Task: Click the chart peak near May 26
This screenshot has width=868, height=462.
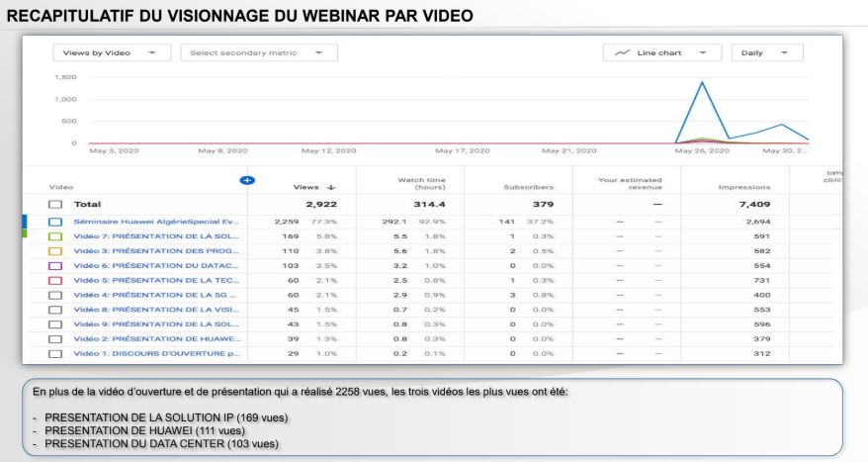Action: click(702, 82)
